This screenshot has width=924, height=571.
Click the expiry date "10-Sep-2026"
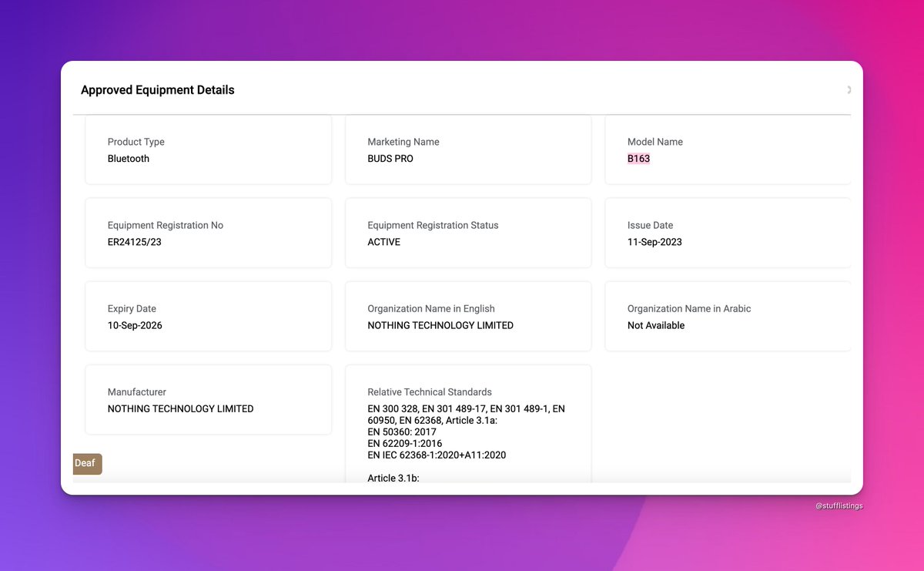pos(135,325)
